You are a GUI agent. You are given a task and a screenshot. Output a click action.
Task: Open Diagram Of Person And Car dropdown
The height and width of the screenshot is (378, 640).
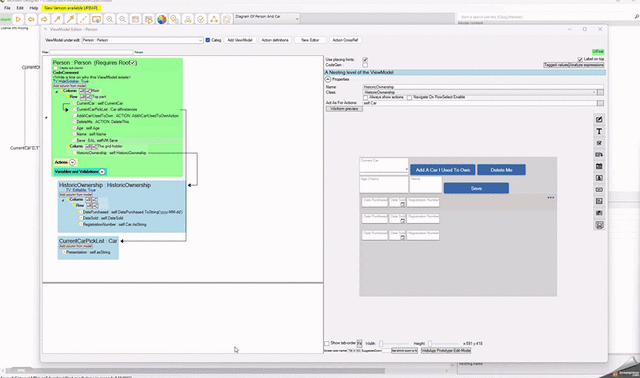coord(267,18)
